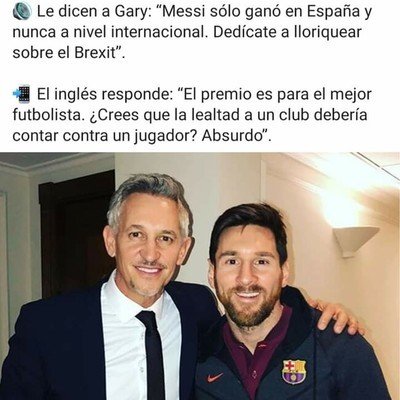Click the word "lealtad" in the reply
The image size is (400, 400).
coord(215,115)
